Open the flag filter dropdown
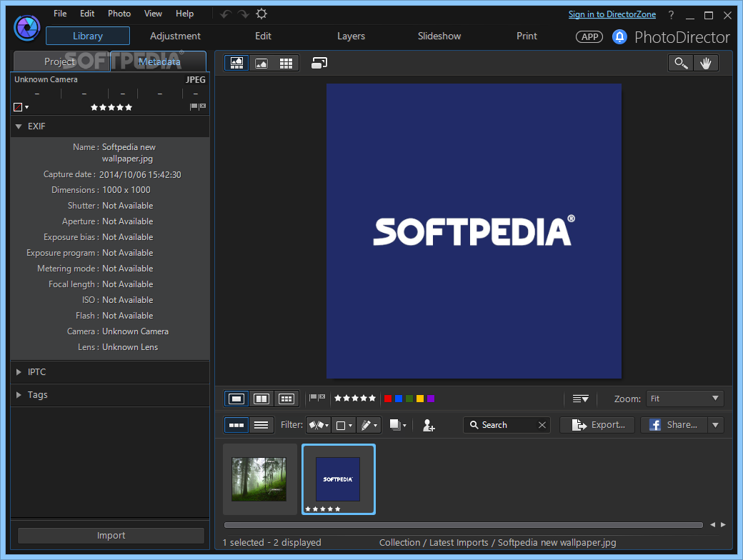This screenshot has height=560, width=743. [319, 425]
